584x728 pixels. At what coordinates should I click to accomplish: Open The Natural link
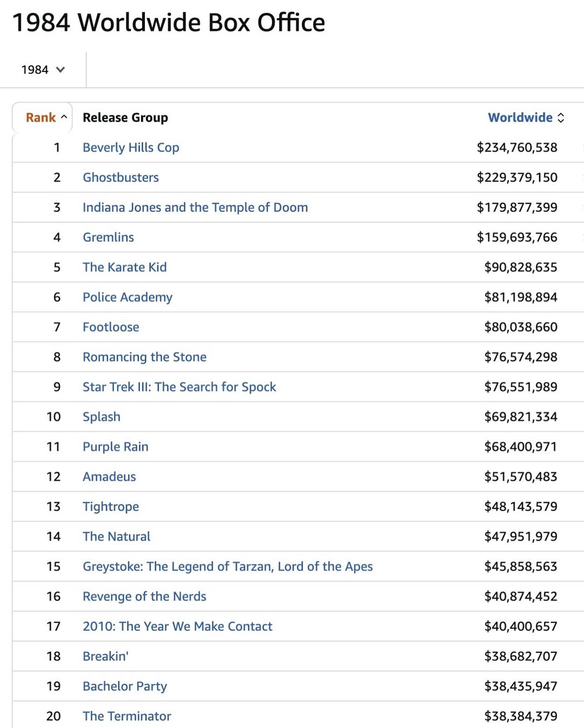click(x=116, y=537)
